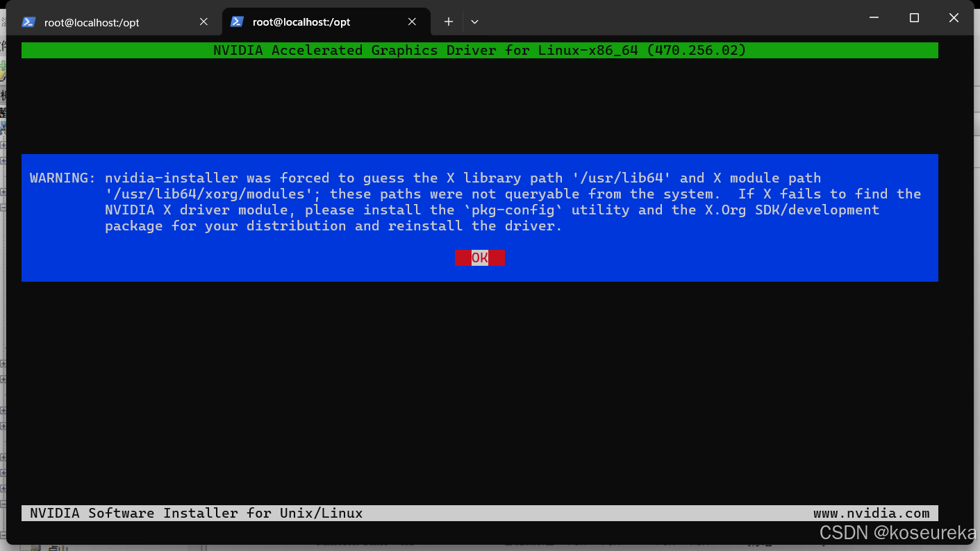
Task: Minimize the terminal window
Action: click(x=874, y=18)
